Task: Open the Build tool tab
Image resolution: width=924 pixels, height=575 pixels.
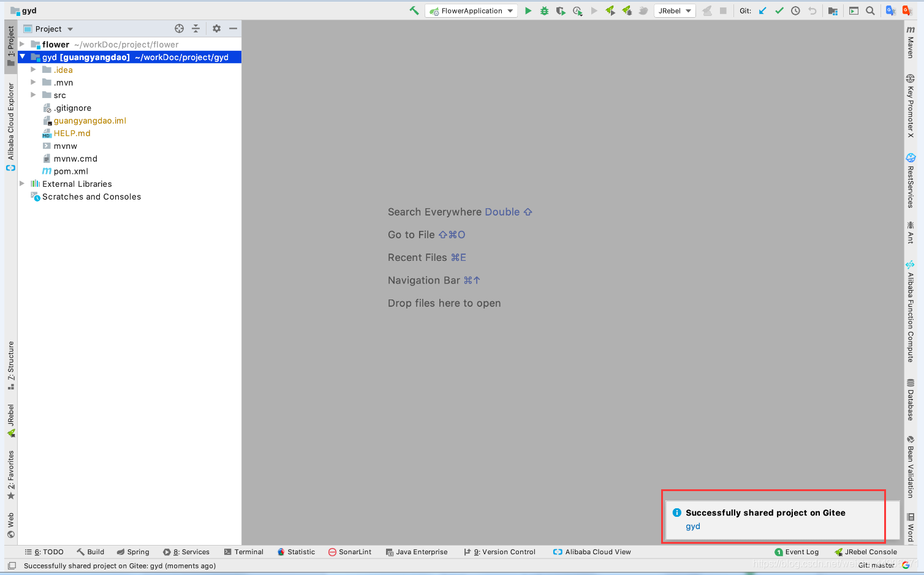Action: (x=90, y=552)
